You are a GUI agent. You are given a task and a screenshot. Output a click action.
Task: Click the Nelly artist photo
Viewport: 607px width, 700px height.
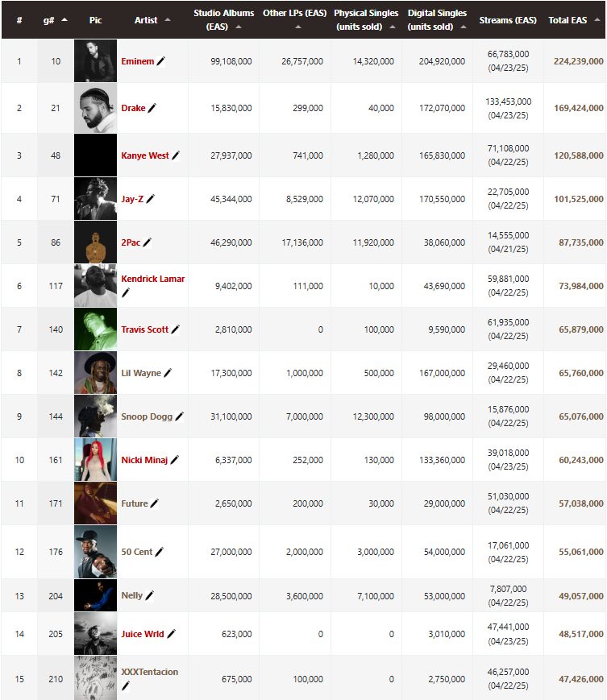[x=96, y=595]
